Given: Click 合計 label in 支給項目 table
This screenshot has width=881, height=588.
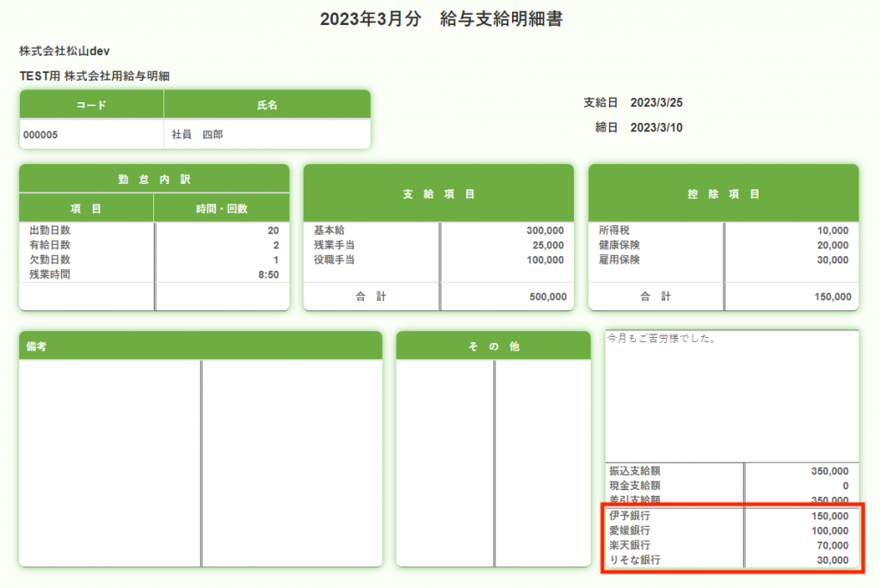Looking at the screenshot, I should pos(371,297).
